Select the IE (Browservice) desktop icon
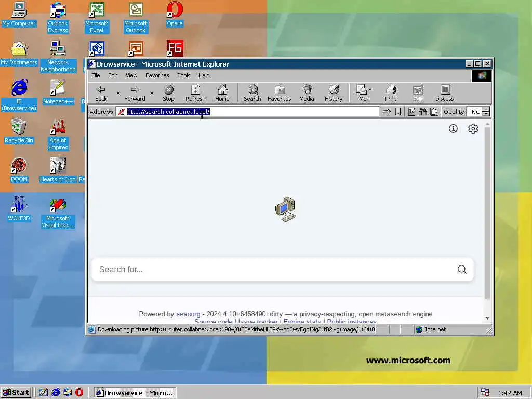Viewport: 532px width, 399px height. (19, 96)
